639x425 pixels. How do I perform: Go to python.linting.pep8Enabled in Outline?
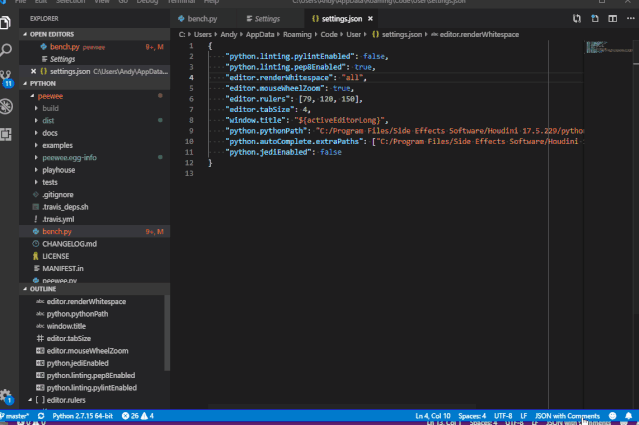(x=90, y=375)
